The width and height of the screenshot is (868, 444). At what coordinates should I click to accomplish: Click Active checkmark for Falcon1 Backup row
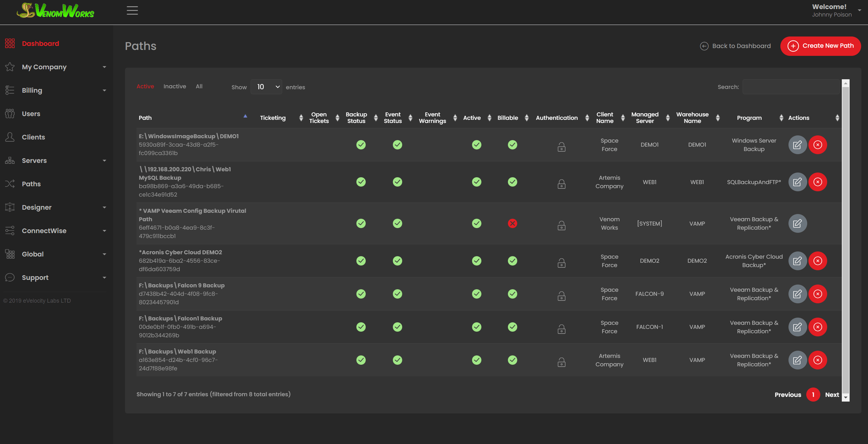(476, 327)
